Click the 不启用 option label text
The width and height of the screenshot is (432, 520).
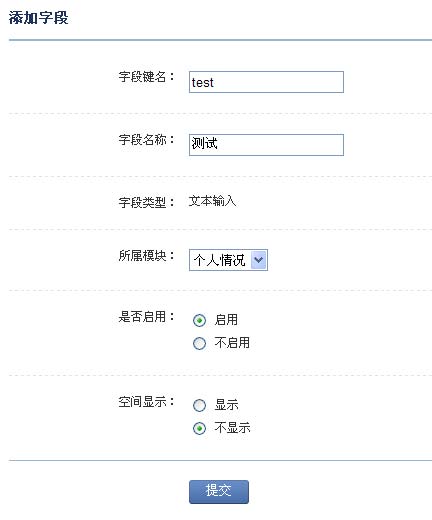click(232, 343)
